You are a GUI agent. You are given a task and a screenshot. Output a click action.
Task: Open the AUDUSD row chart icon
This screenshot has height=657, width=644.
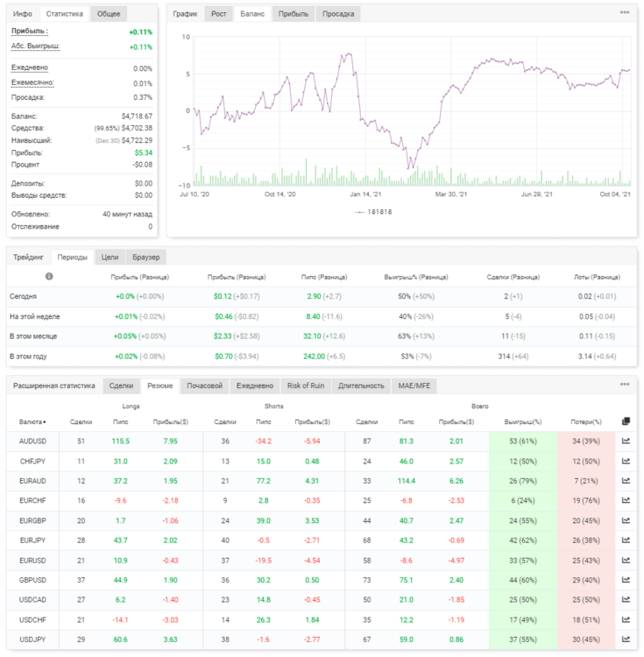click(x=626, y=441)
